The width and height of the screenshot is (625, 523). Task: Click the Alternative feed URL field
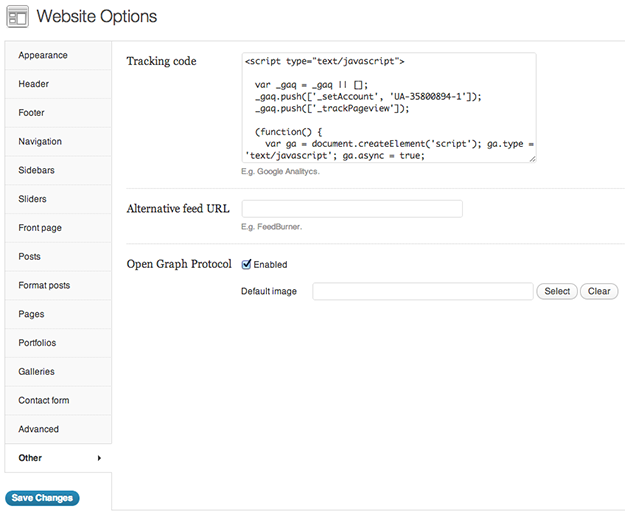click(x=352, y=209)
